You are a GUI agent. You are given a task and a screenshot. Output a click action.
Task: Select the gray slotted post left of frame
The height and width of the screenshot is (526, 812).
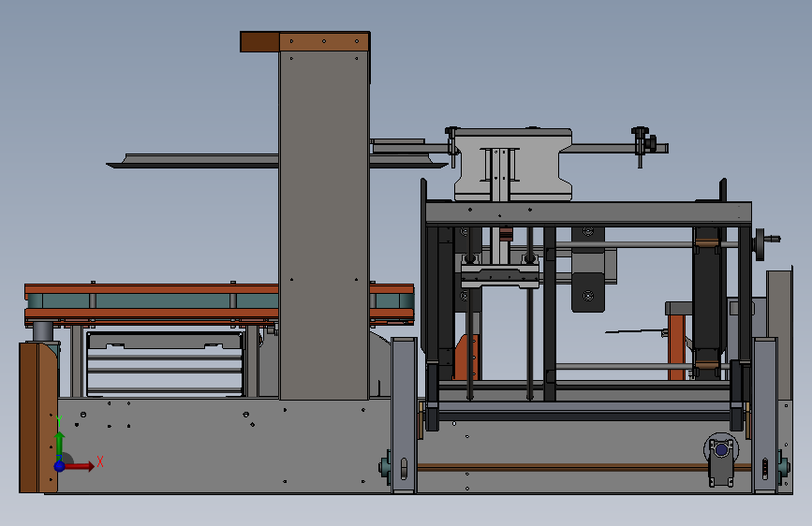point(404,416)
